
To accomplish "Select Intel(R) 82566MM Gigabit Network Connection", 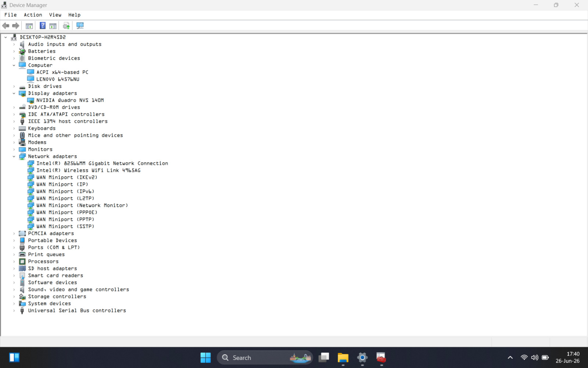I will point(102,163).
